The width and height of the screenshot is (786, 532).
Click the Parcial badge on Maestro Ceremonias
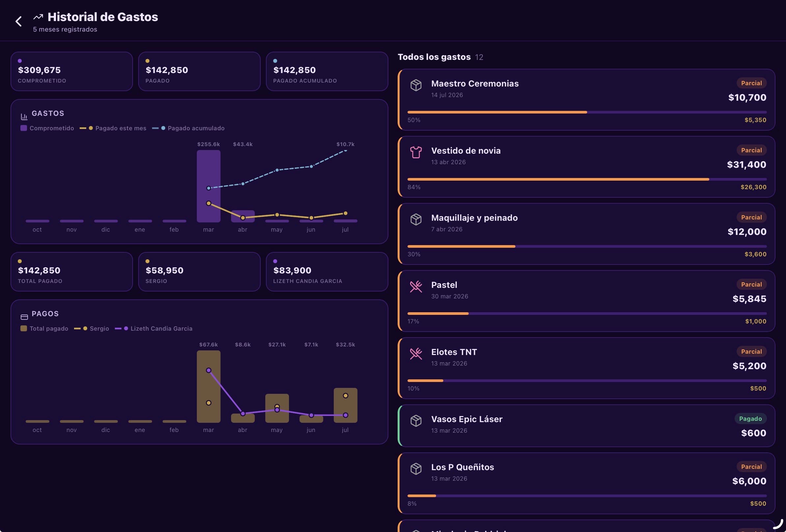click(751, 83)
